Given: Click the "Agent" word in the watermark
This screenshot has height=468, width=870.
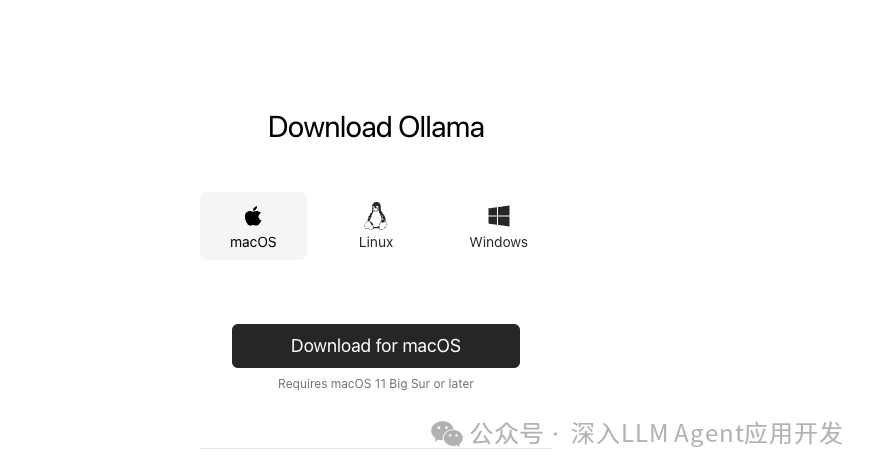Looking at the screenshot, I should coord(709,435).
